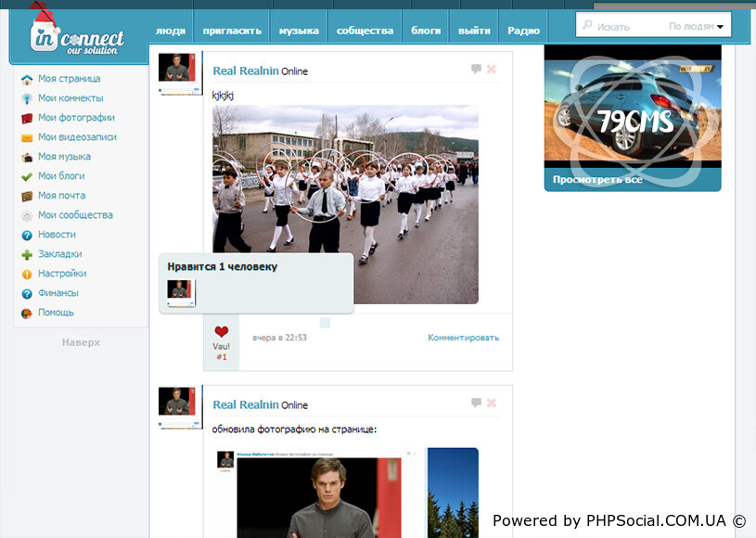Select the Радио tab in the top navigation
Image resolution: width=756 pixels, height=538 pixels.
[523, 31]
